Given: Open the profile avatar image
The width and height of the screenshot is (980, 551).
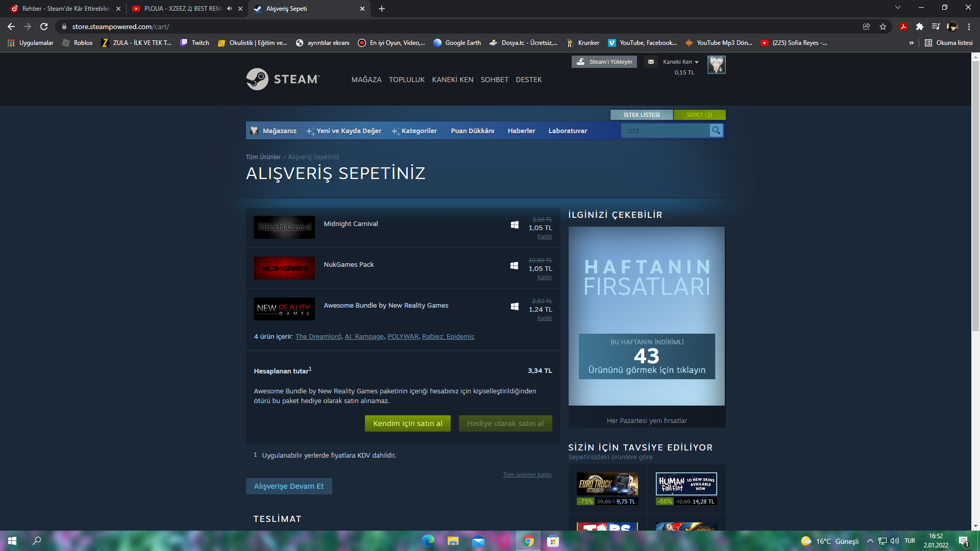Looking at the screenshot, I should coord(716,65).
